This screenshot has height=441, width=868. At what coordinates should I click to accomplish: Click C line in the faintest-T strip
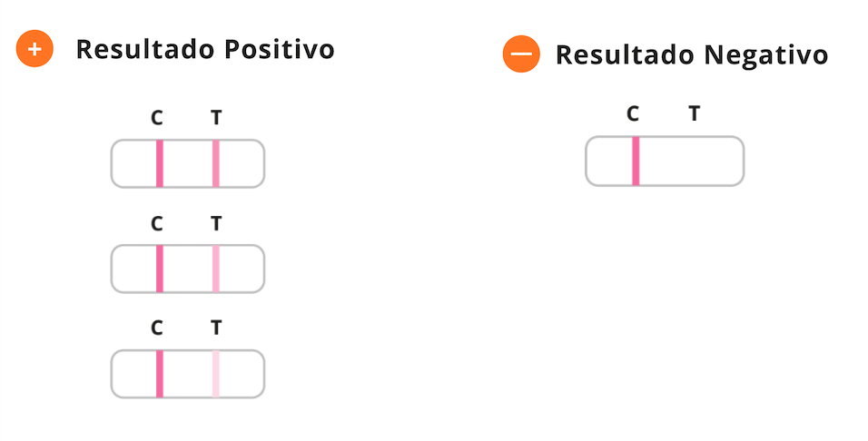point(160,374)
